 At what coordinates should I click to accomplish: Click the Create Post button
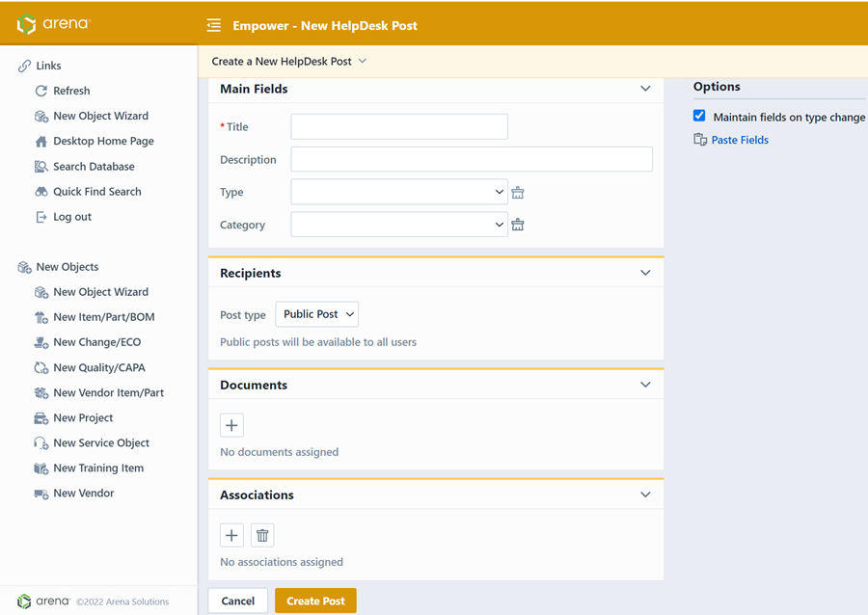tap(315, 602)
